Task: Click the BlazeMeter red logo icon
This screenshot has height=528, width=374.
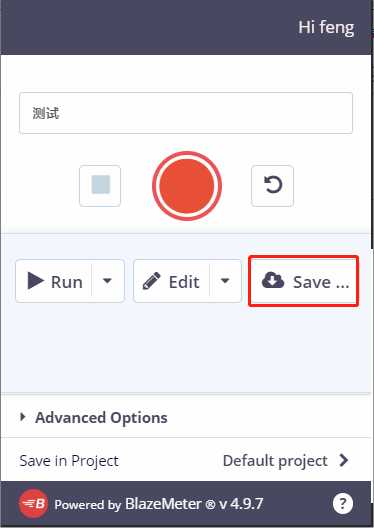Action: tap(33, 504)
